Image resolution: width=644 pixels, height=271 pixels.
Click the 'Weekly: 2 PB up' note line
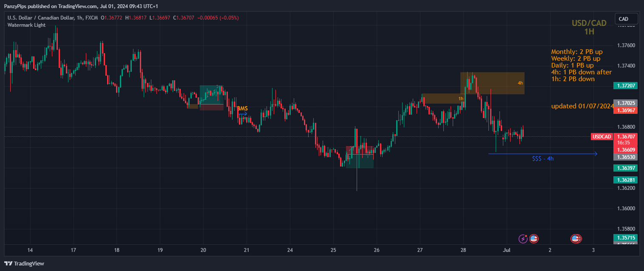pos(576,59)
